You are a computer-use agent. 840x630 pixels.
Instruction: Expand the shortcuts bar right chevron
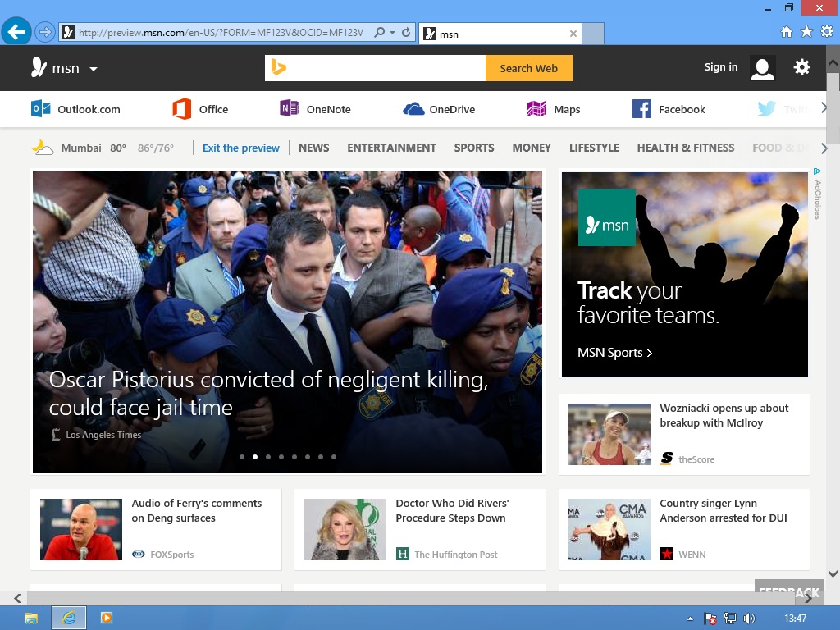coord(824,108)
